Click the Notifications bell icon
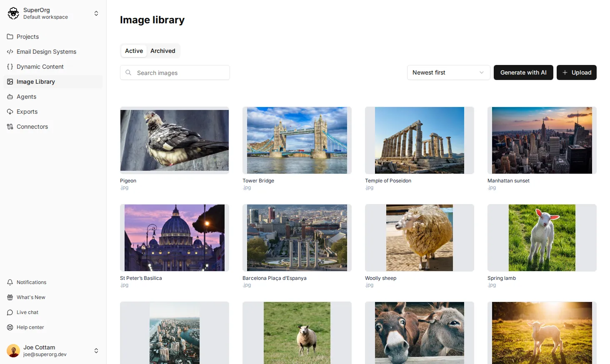610x364 pixels. (x=10, y=282)
